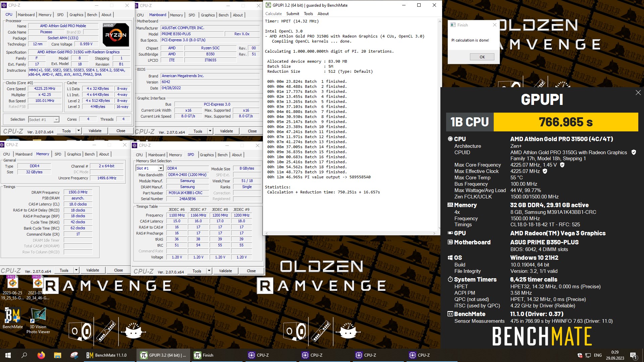The image size is (644, 362).
Task: Click Model PRIME B350-PLUS field
Action: click(192, 34)
